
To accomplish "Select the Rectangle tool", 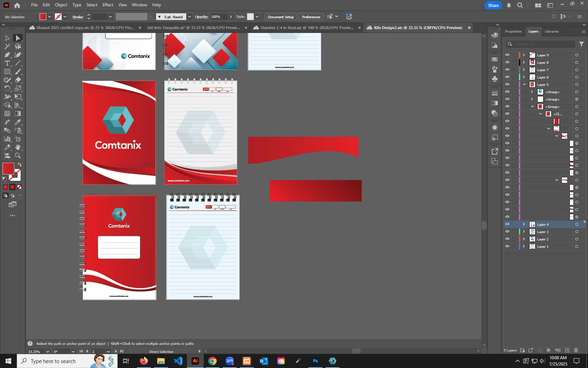I will (x=7, y=71).
